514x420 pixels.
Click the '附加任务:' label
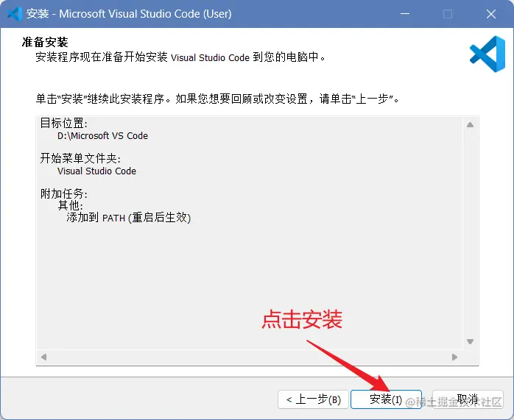click(64, 193)
